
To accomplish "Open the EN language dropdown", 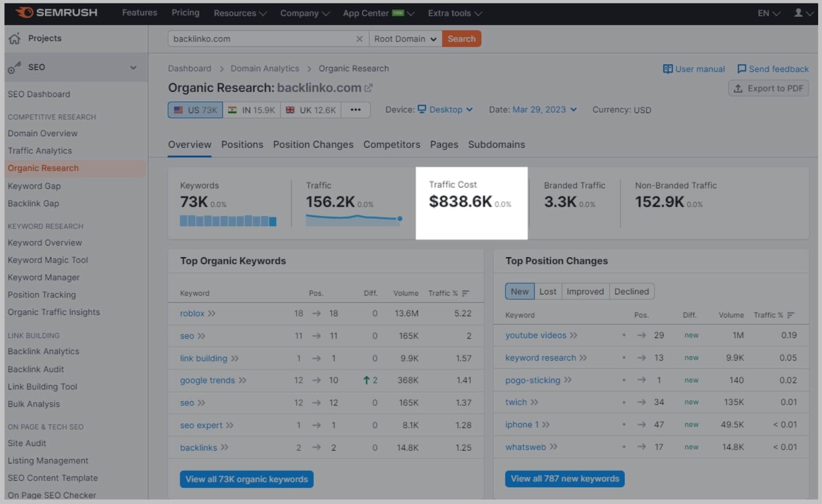I will tap(769, 13).
